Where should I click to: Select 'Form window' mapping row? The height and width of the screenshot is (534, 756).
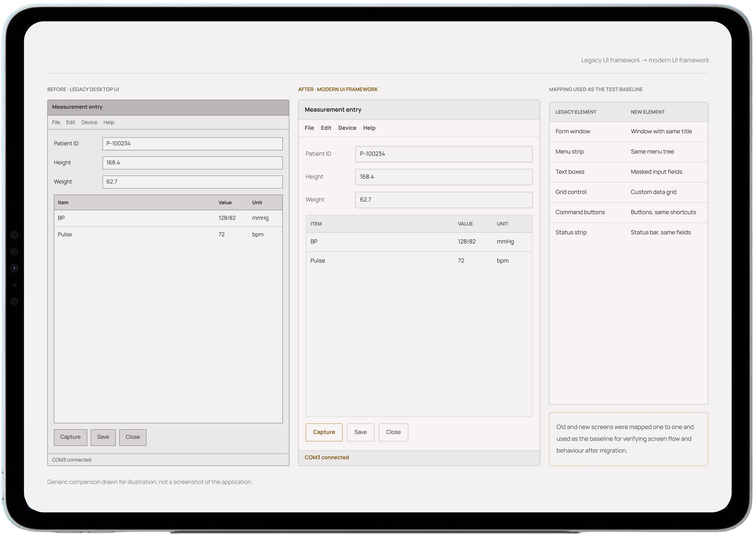[x=628, y=132]
